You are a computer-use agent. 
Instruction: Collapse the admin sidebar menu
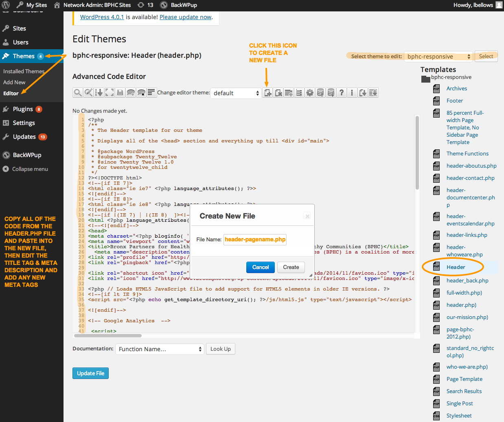click(x=30, y=169)
